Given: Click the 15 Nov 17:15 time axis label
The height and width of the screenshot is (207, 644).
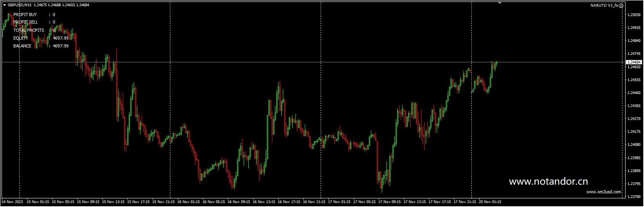Looking at the screenshot, I should pos(139,202).
